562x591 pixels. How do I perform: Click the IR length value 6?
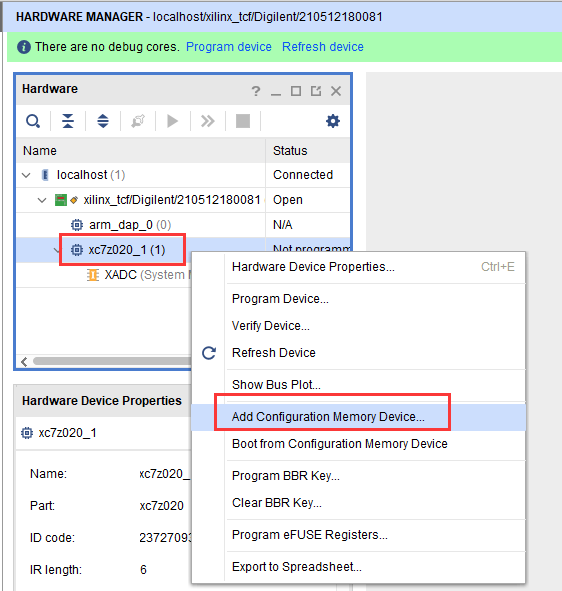(x=143, y=570)
